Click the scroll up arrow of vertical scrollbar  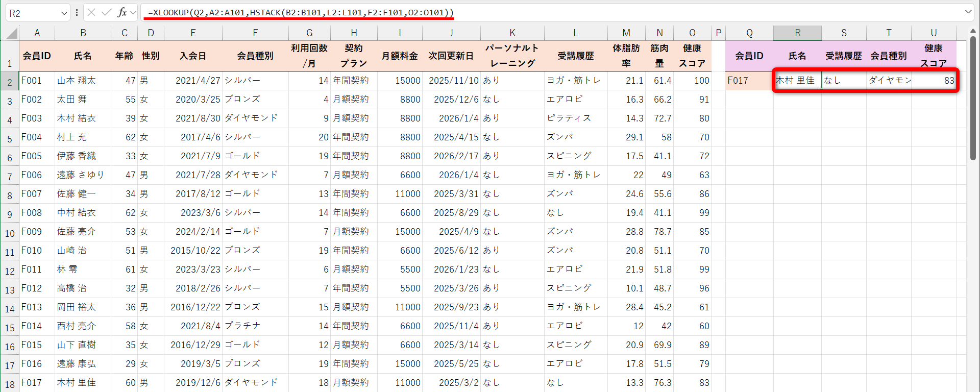point(973,31)
